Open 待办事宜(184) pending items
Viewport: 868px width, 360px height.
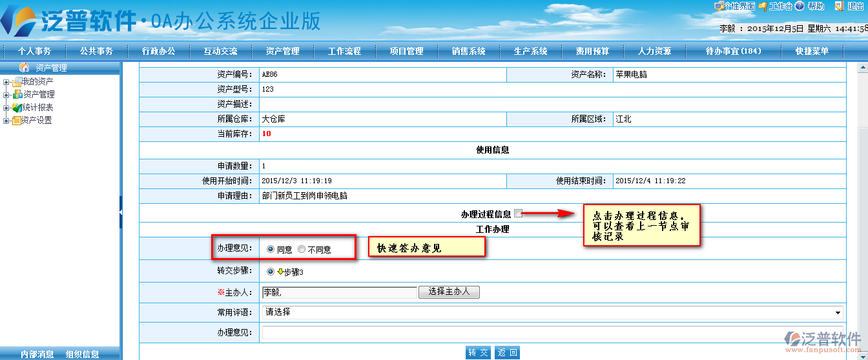coord(733,51)
